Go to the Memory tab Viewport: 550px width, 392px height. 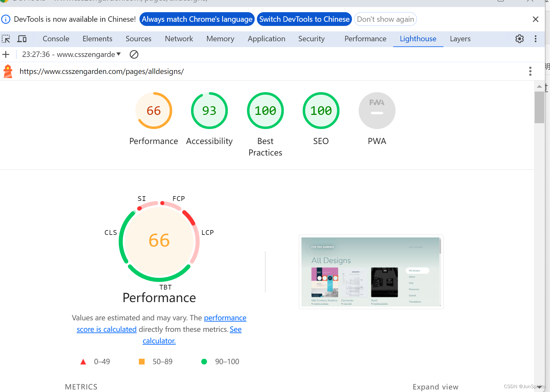(220, 39)
